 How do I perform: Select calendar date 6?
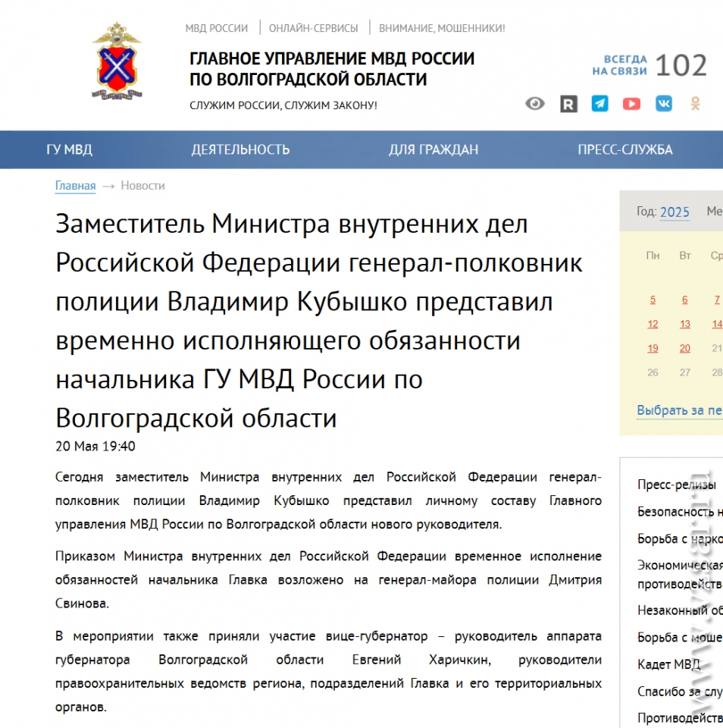(x=684, y=300)
